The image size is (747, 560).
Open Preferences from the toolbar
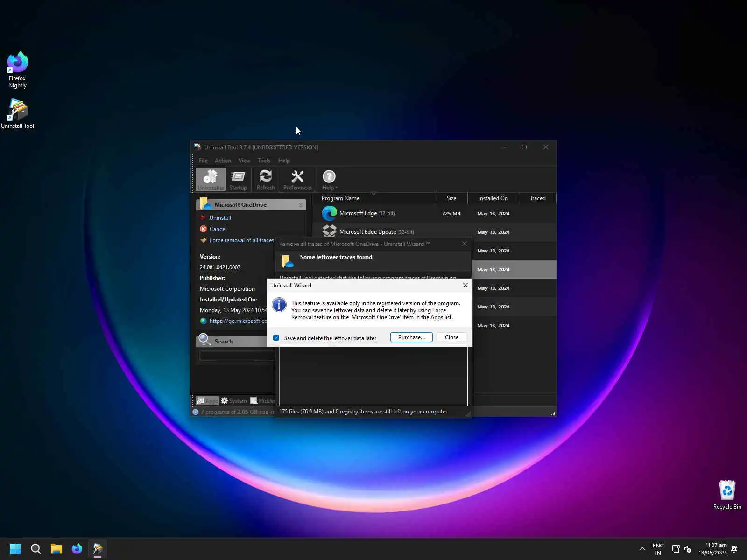pyautogui.click(x=297, y=180)
